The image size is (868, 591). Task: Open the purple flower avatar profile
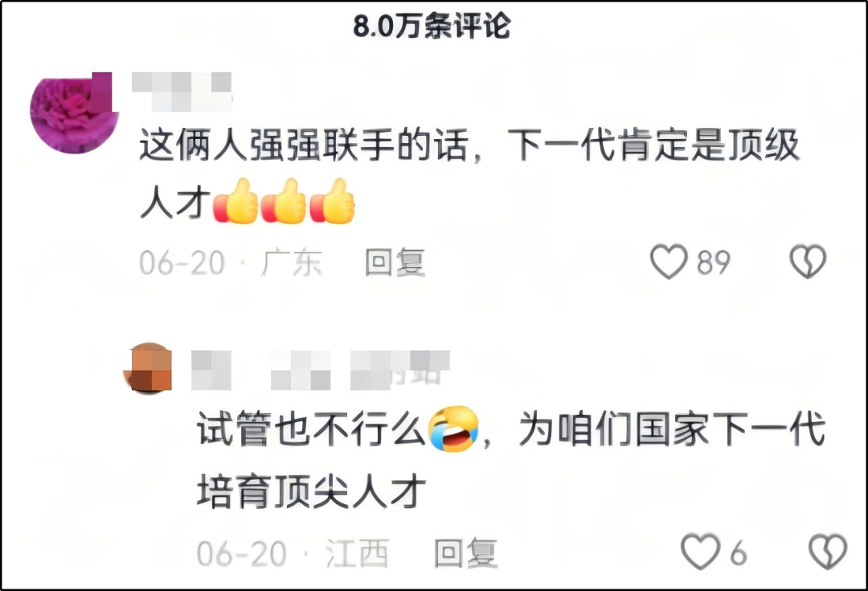pyautogui.click(x=74, y=113)
